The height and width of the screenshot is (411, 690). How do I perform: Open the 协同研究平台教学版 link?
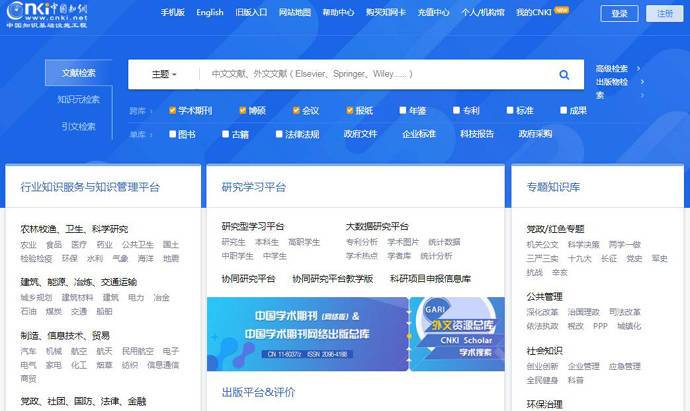point(333,279)
